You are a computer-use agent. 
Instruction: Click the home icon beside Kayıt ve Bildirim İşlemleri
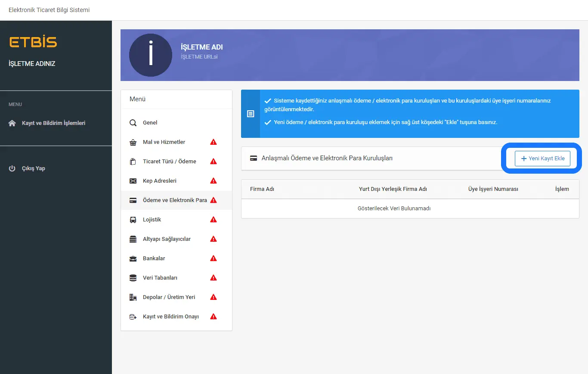[x=12, y=123]
